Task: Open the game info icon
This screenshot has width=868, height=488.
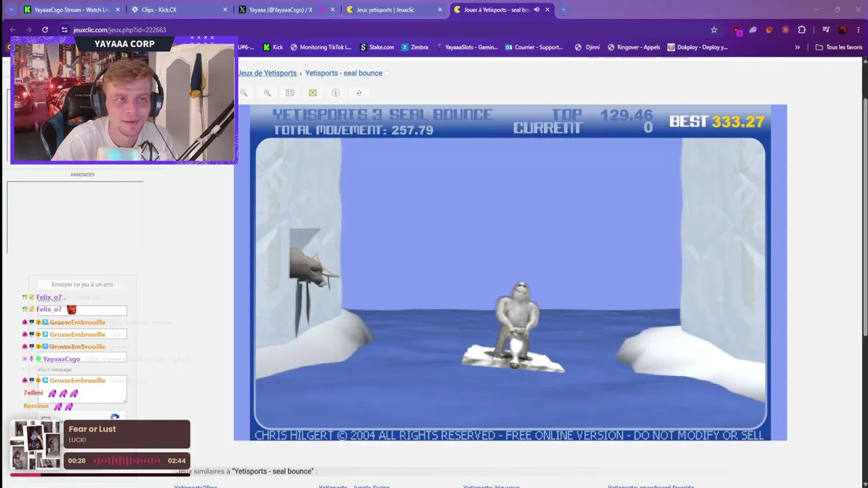Action: coord(336,93)
